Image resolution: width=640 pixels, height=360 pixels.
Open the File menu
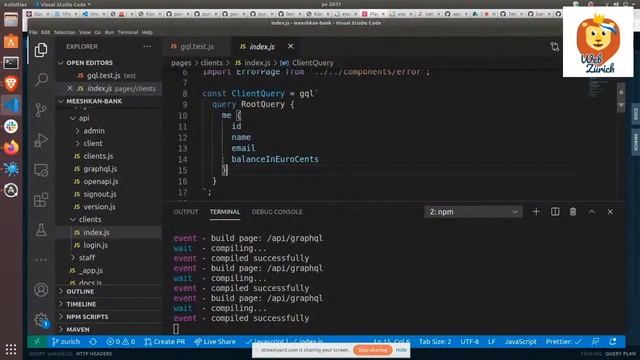33,32
